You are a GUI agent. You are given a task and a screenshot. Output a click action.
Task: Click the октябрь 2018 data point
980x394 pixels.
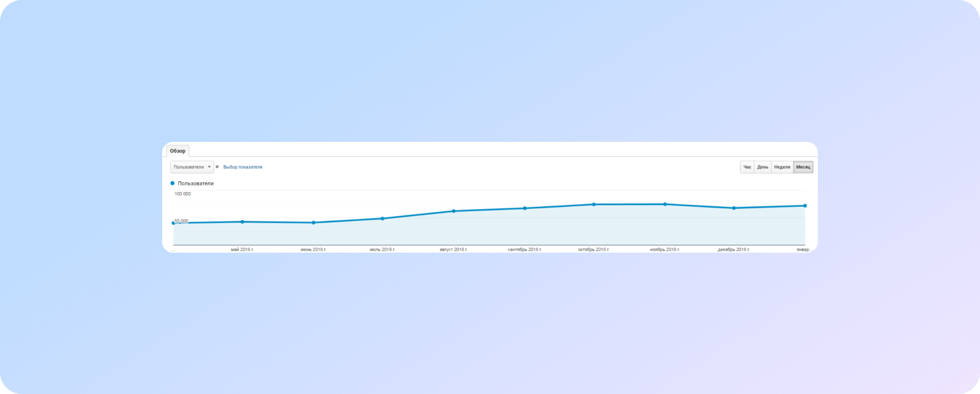click(x=594, y=204)
